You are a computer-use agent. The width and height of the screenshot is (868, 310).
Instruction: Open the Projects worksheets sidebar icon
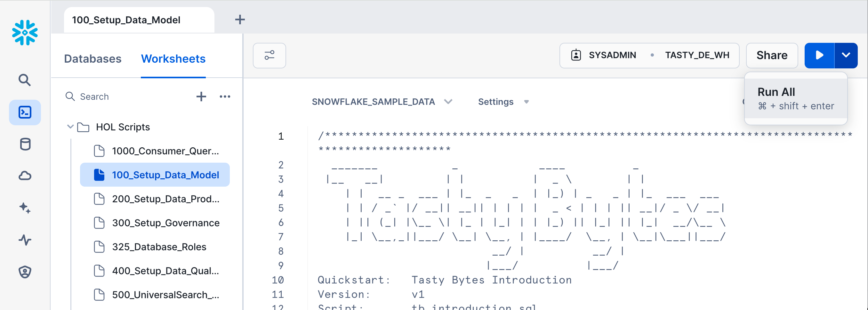pyautogui.click(x=25, y=112)
